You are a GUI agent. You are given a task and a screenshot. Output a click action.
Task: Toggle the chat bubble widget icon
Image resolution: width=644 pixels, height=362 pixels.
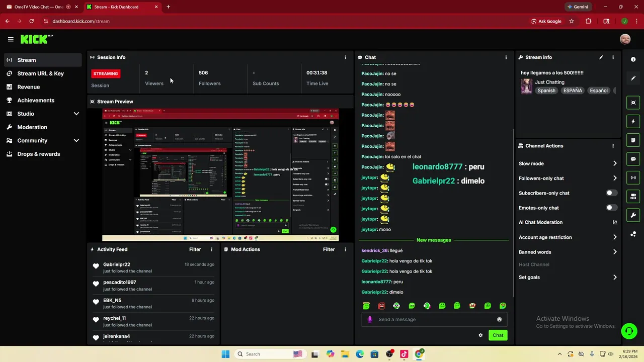[633, 159]
